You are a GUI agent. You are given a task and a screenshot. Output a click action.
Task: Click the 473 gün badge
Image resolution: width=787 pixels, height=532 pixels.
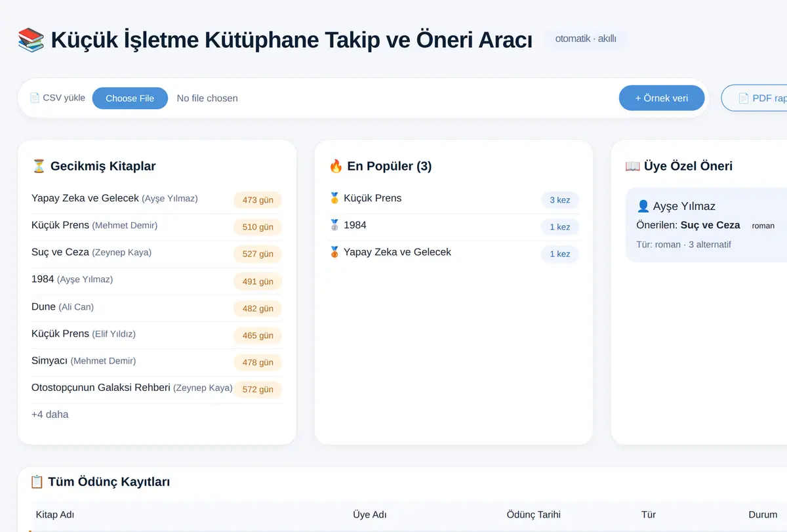(x=258, y=200)
